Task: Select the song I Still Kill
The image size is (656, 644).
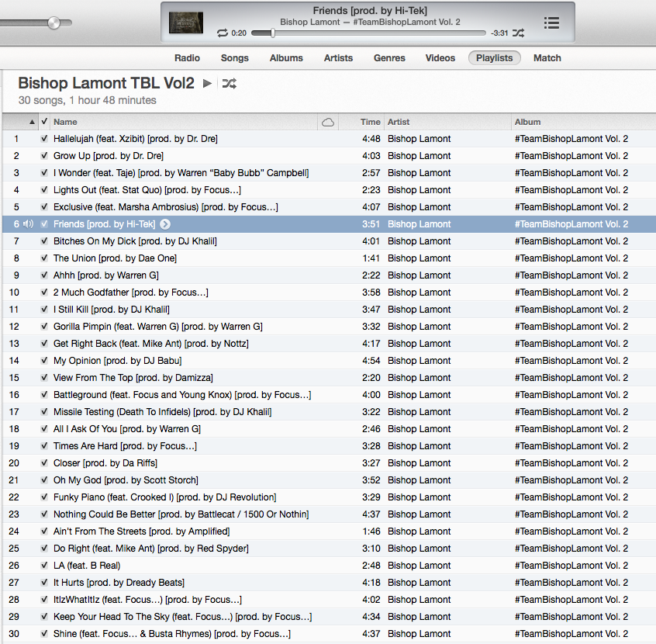Action: pos(112,310)
